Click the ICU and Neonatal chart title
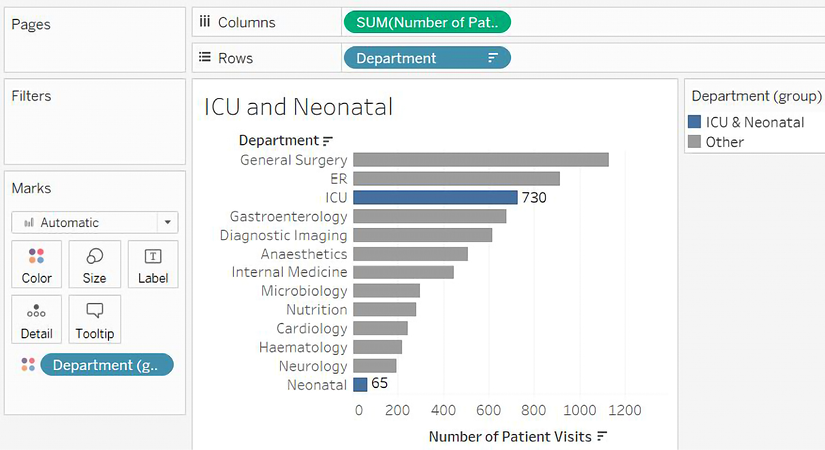Viewport: 825px width, 450px height. point(298,107)
